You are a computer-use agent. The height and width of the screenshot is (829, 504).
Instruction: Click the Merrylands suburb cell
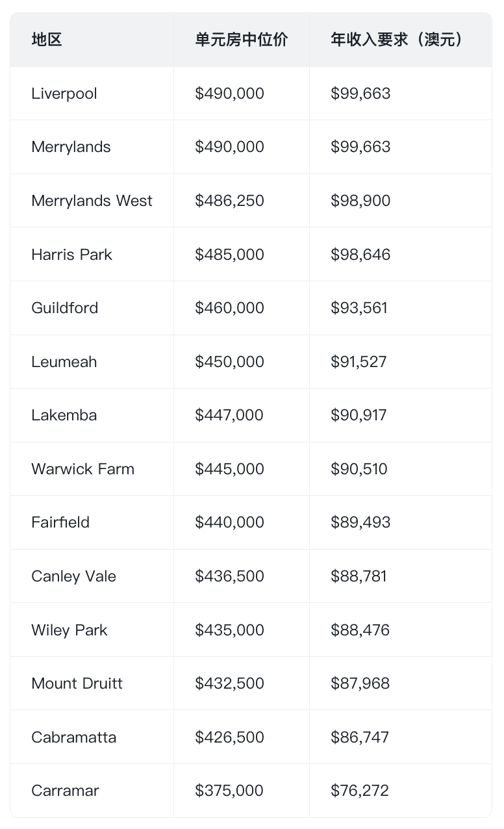point(71,147)
